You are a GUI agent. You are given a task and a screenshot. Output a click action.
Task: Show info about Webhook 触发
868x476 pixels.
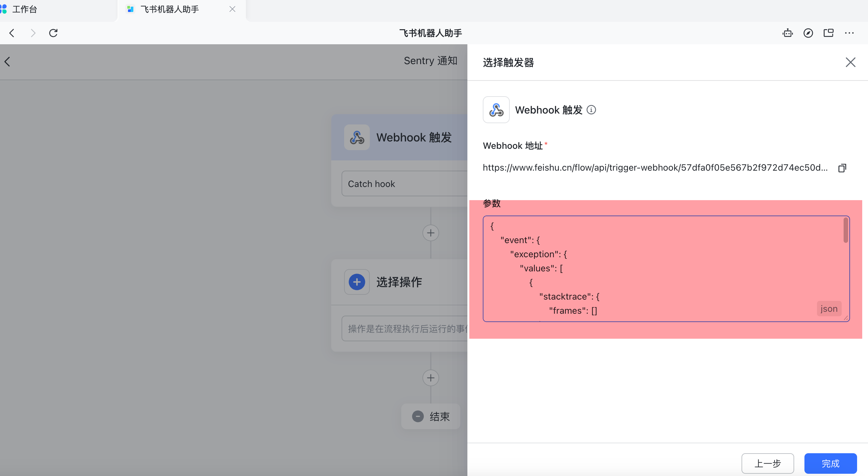tap(591, 110)
